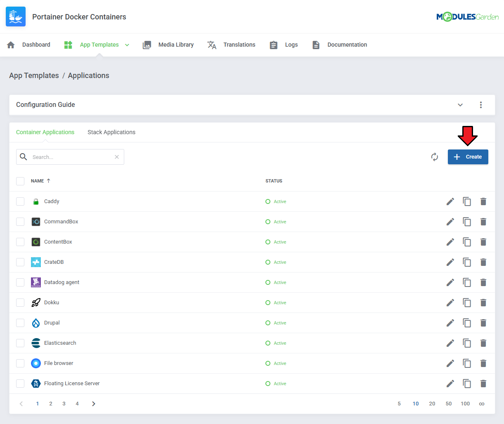Delete the CommandBox row
The height and width of the screenshot is (424, 504).
tap(483, 222)
